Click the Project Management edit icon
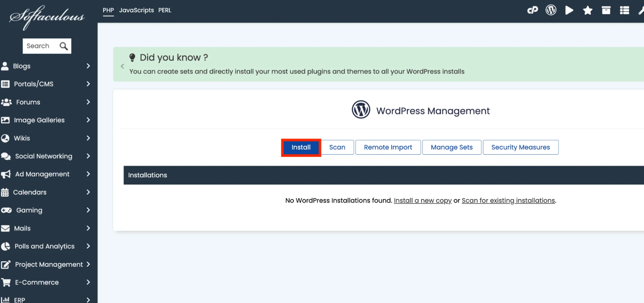This screenshot has height=303, width=644. pyautogui.click(x=6, y=265)
